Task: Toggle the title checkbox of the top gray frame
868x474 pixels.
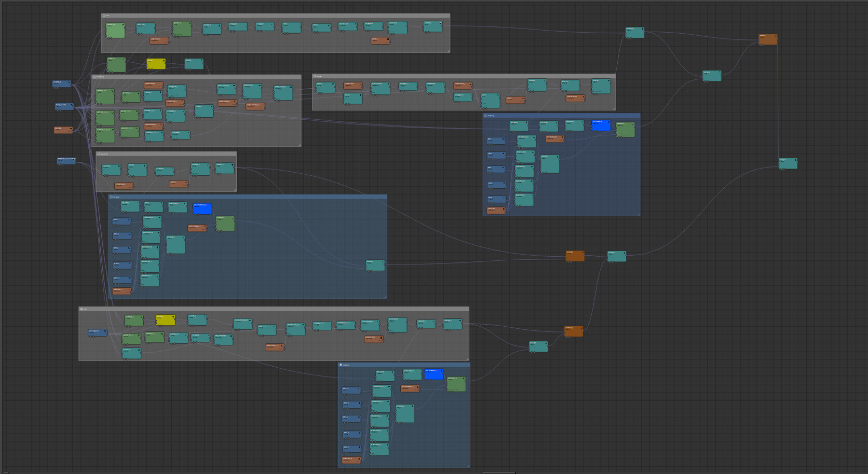Action: point(104,16)
